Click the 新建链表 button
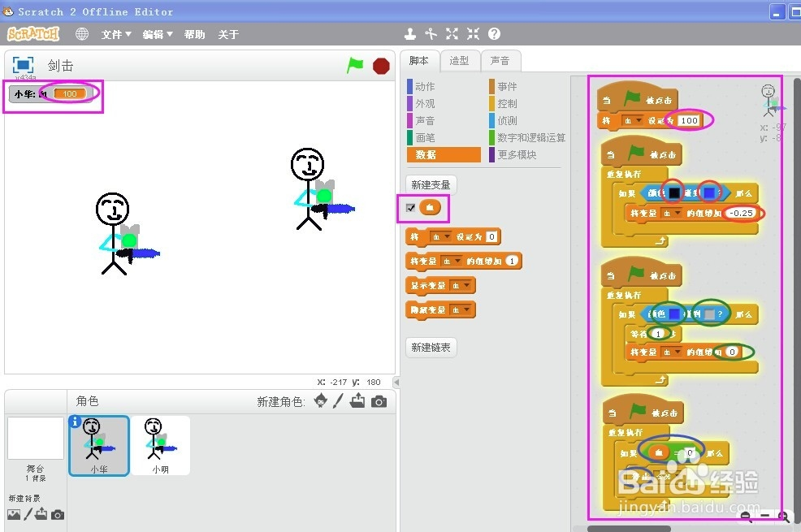801x532 pixels. click(x=431, y=347)
